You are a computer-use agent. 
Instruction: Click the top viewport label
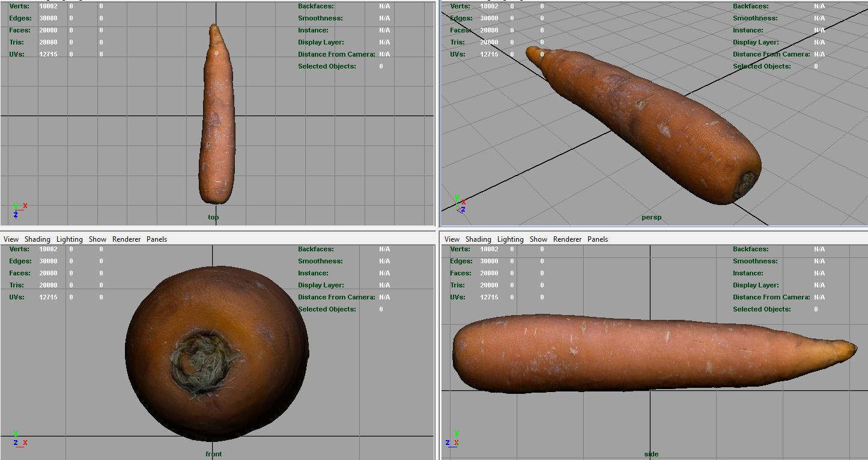[x=213, y=217]
